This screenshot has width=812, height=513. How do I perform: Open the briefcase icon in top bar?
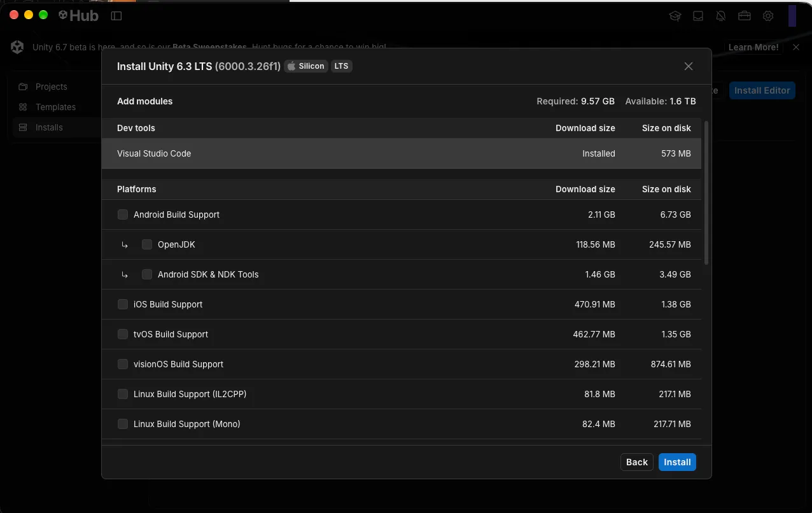point(745,16)
